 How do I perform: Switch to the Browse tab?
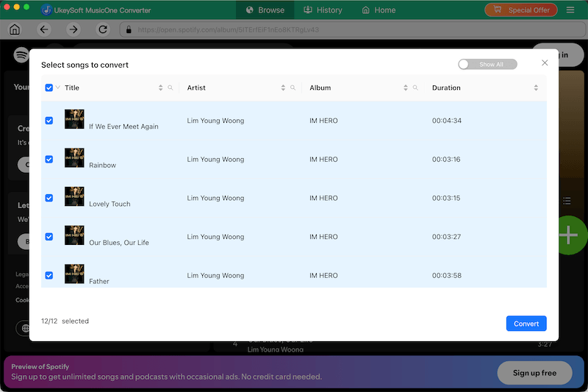point(265,10)
